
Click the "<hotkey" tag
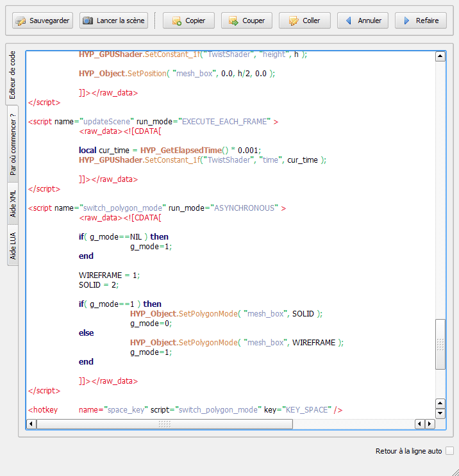coord(43,410)
